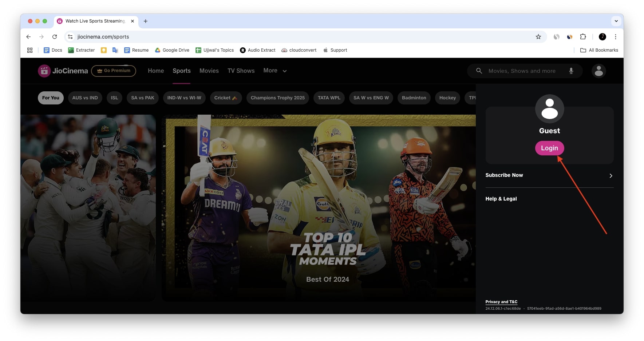Select the Sports tab
644x341 pixels.
(182, 71)
